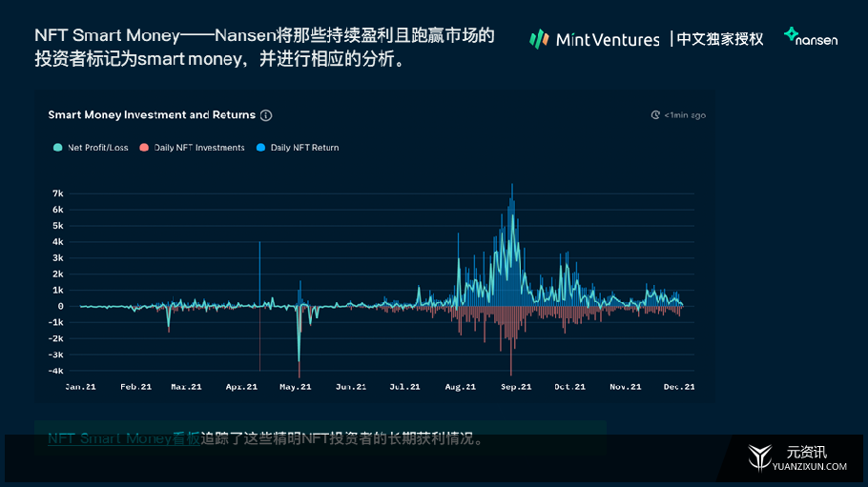Click the 'Oct.21' x-axis label
868x487 pixels.
coord(570,387)
